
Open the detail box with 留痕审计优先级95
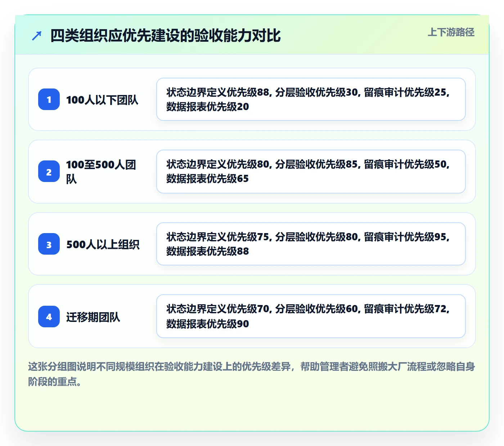pyautogui.click(x=311, y=244)
